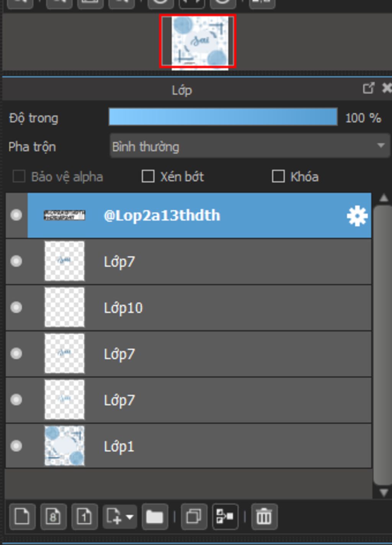The width and height of the screenshot is (392, 545).
Task: Set the Độ trong opacity slider
Action: pyautogui.click(x=223, y=117)
